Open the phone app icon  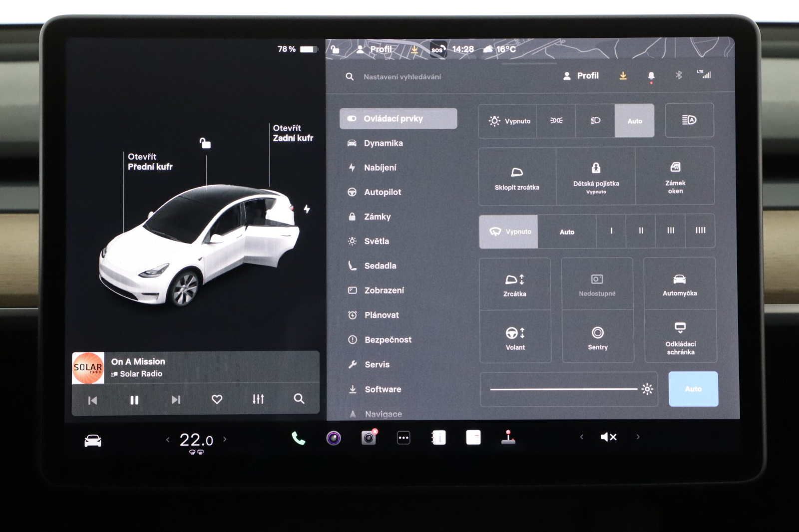coord(298,438)
